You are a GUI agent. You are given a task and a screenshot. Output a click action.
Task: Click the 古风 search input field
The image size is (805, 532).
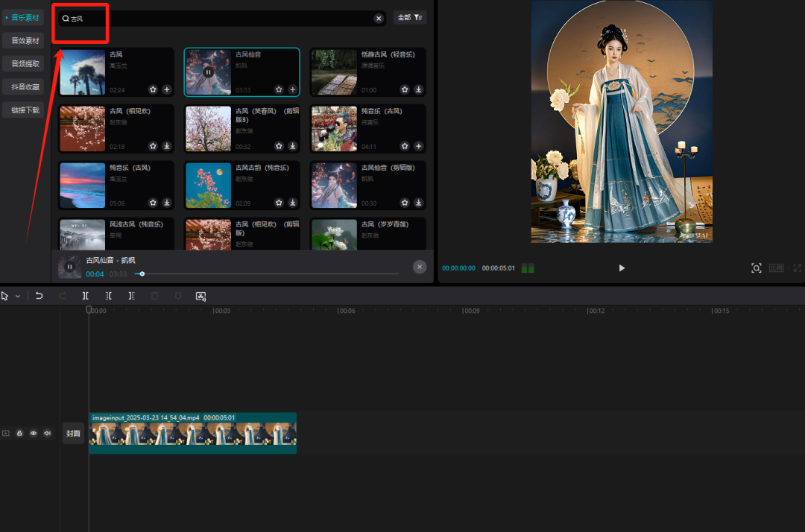click(224, 19)
